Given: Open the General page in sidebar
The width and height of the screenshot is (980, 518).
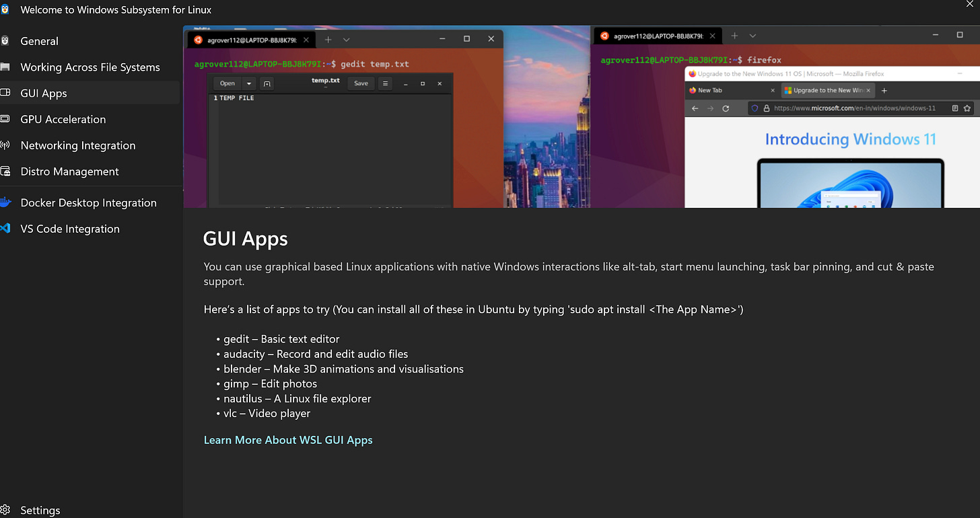Looking at the screenshot, I should tap(90, 41).
